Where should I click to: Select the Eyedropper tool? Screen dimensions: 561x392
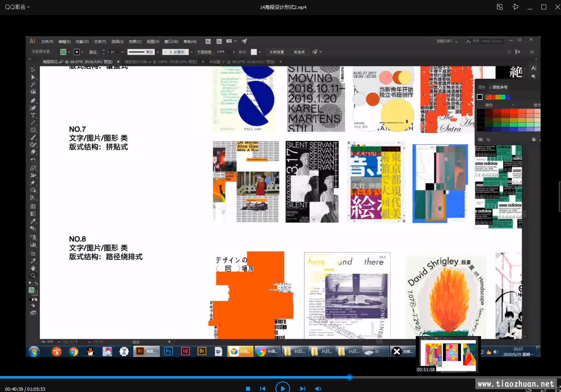tap(33, 221)
